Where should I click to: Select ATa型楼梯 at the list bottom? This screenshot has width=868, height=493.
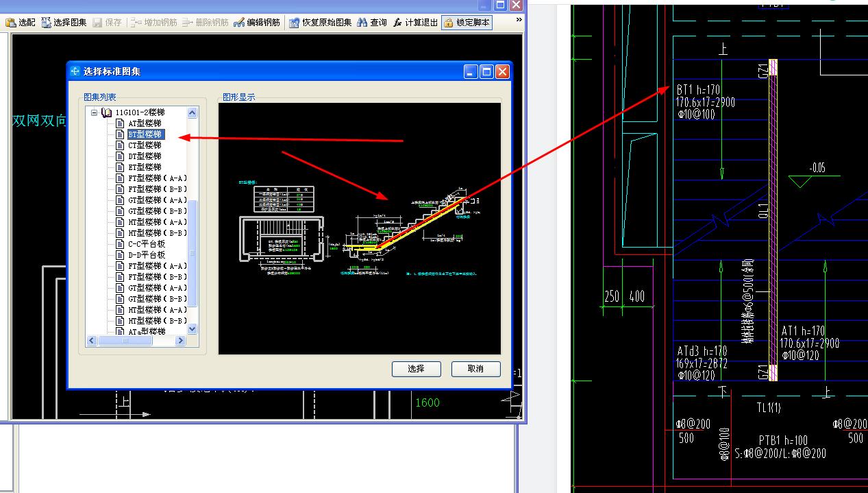tap(147, 331)
